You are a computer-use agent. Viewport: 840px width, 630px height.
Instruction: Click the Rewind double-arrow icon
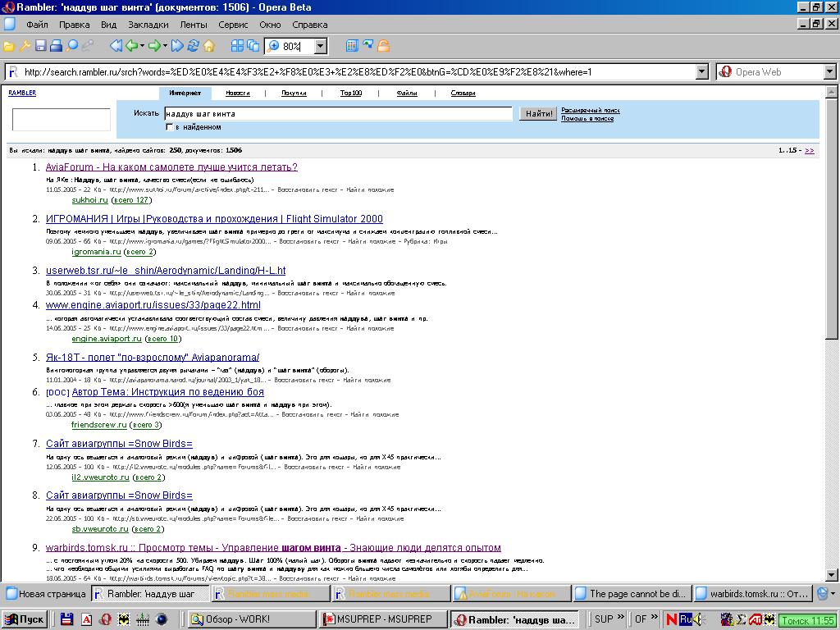(x=116, y=46)
